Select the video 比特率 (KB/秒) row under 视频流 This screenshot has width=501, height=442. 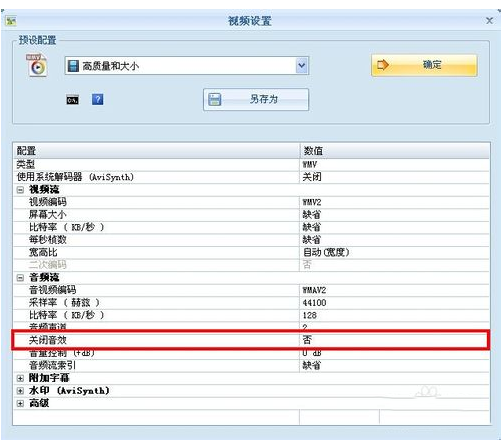(251, 227)
